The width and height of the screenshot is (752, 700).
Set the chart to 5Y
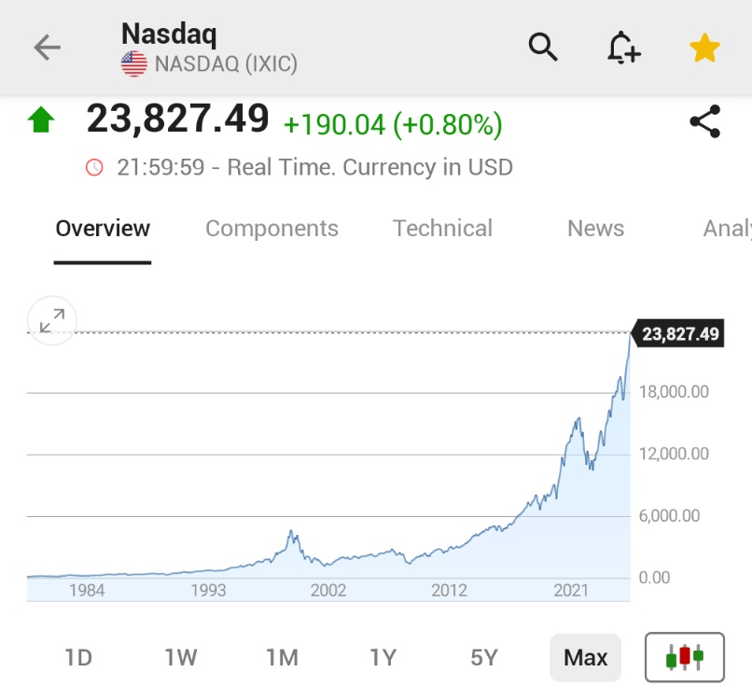483,658
